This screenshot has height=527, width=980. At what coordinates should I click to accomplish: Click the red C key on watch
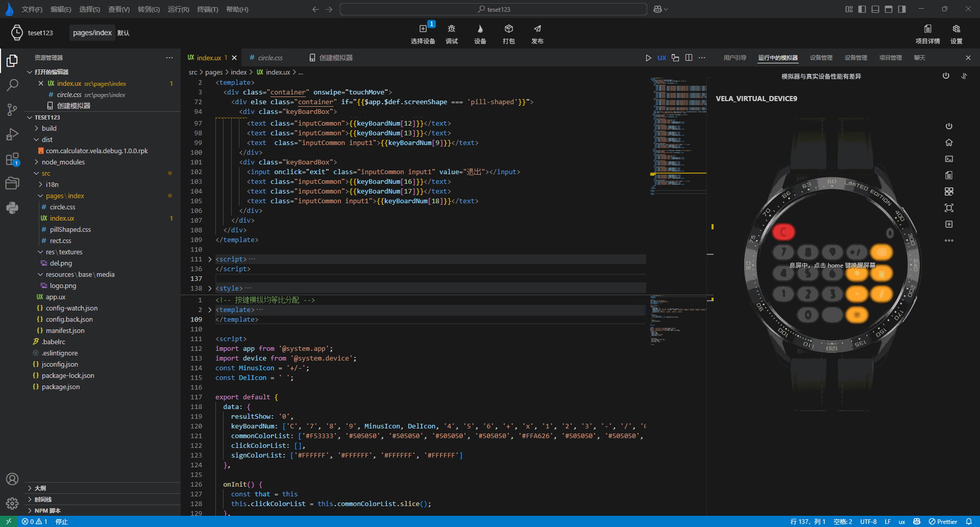[x=783, y=232]
